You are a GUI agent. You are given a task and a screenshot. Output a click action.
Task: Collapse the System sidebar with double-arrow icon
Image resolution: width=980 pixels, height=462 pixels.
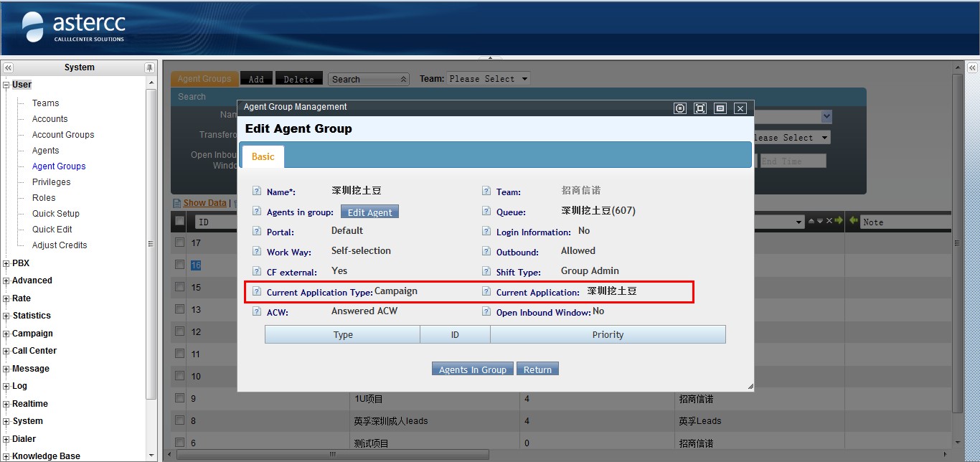(x=8, y=67)
